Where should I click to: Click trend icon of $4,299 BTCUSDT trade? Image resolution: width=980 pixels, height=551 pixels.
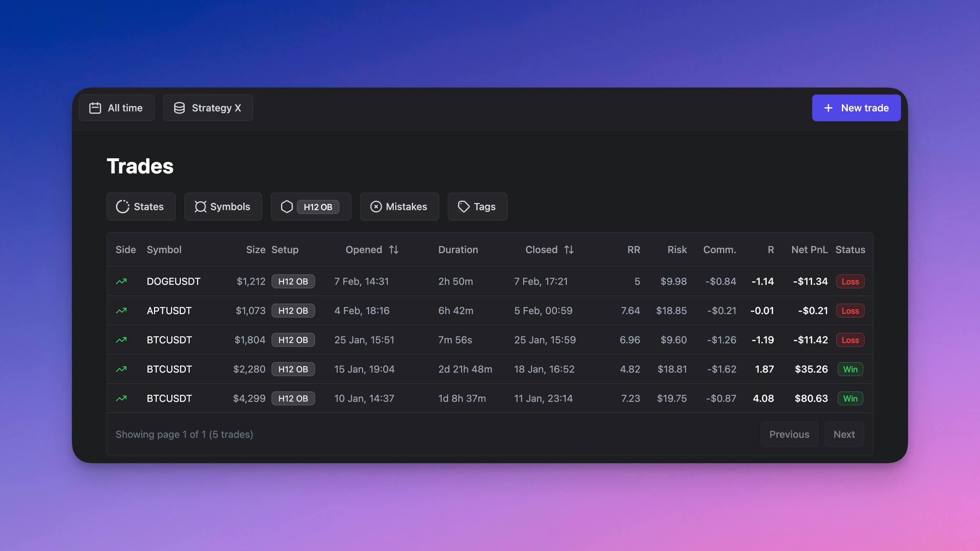(121, 398)
